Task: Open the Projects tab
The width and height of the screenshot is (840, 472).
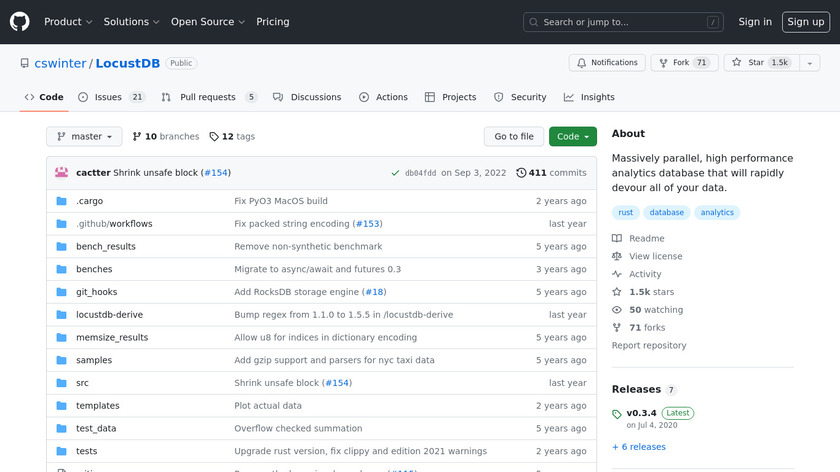Action: pos(451,97)
